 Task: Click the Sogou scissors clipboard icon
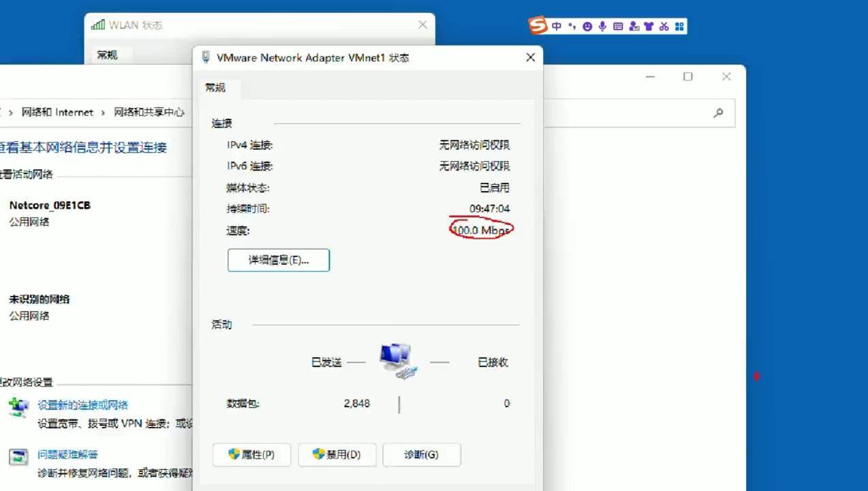point(663,25)
